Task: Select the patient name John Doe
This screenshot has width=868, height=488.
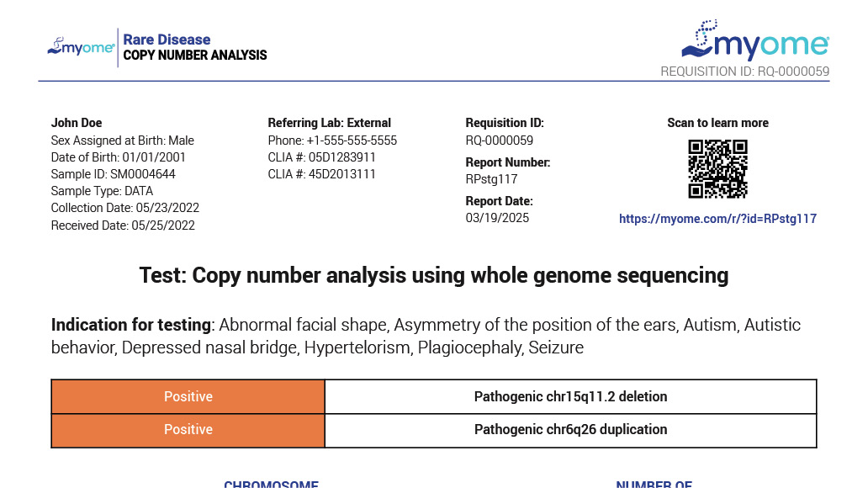Action: (77, 123)
